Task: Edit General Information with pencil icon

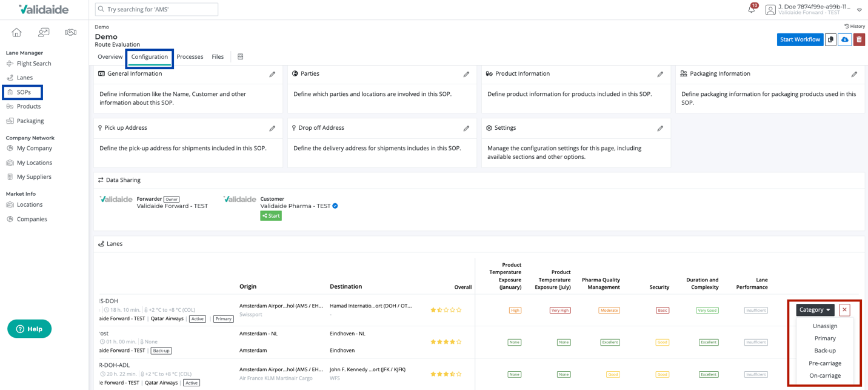Action: tap(272, 75)
